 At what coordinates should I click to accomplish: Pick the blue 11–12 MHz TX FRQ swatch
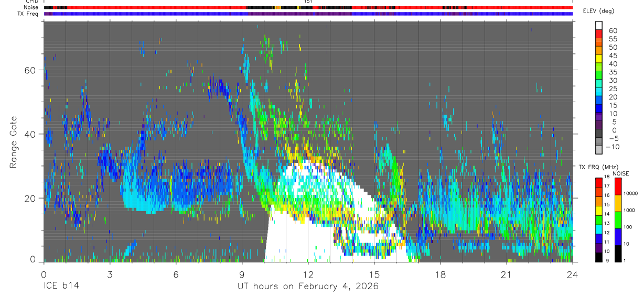pos(599,239)
